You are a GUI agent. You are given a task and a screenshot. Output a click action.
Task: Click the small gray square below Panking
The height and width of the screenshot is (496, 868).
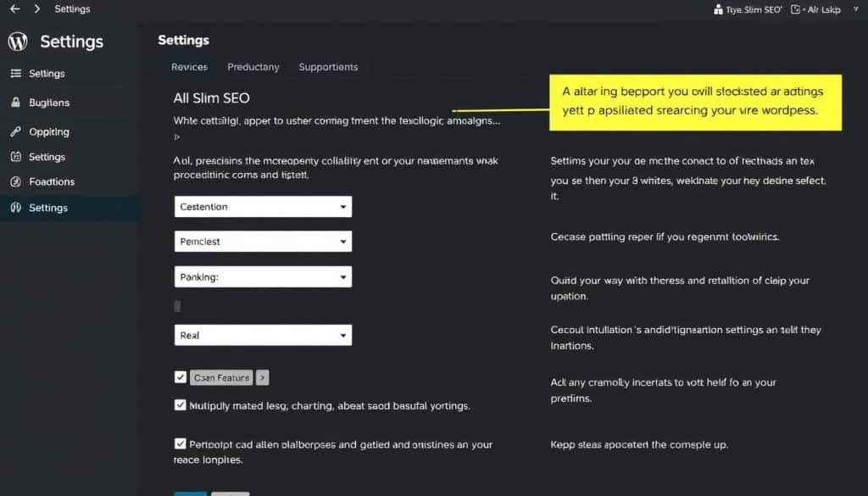(177, 306)
